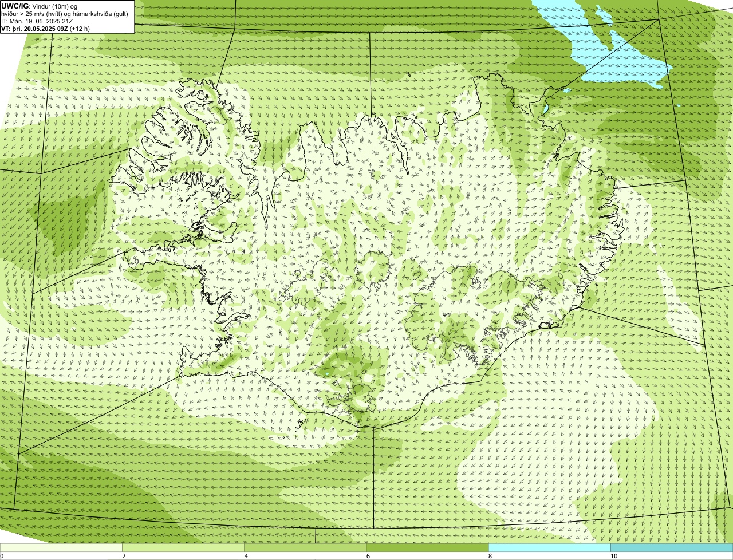
Task: Click the 6–8 m/s dark green legend segment
Action: coord(427,548)
